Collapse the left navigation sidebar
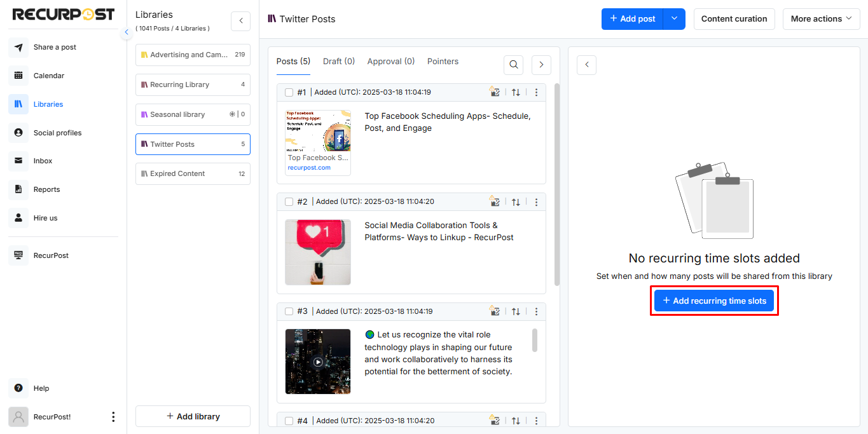Screen dimensions: 868x434 [x=126, y=32]
